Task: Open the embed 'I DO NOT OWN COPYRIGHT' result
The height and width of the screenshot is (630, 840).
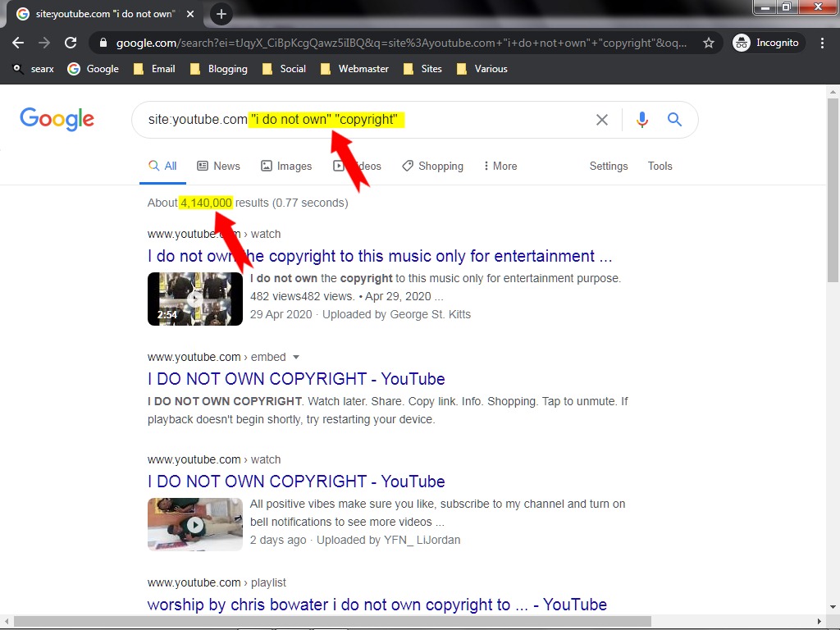Action: [x=296, y=379]
